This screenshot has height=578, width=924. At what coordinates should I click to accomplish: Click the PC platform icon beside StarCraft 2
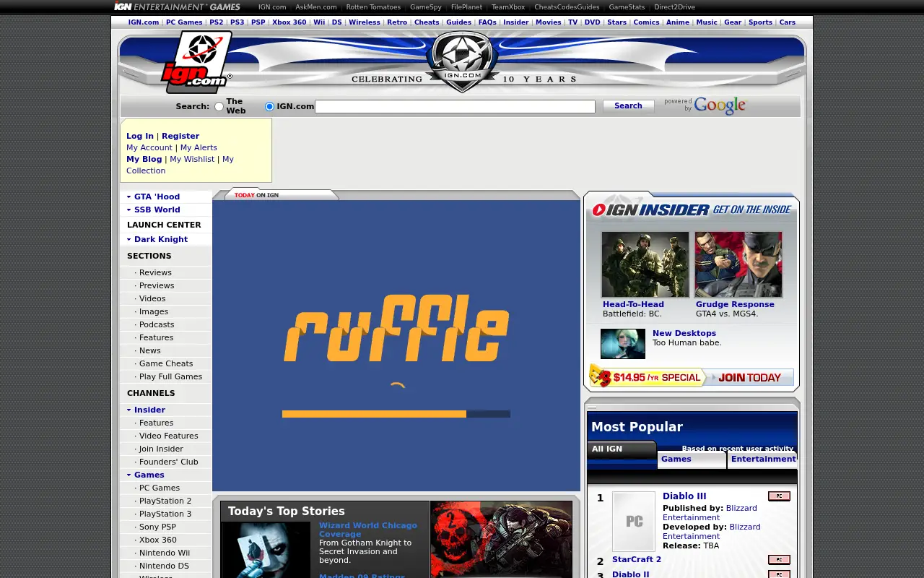pyautogui.click(x=779, y=560)
